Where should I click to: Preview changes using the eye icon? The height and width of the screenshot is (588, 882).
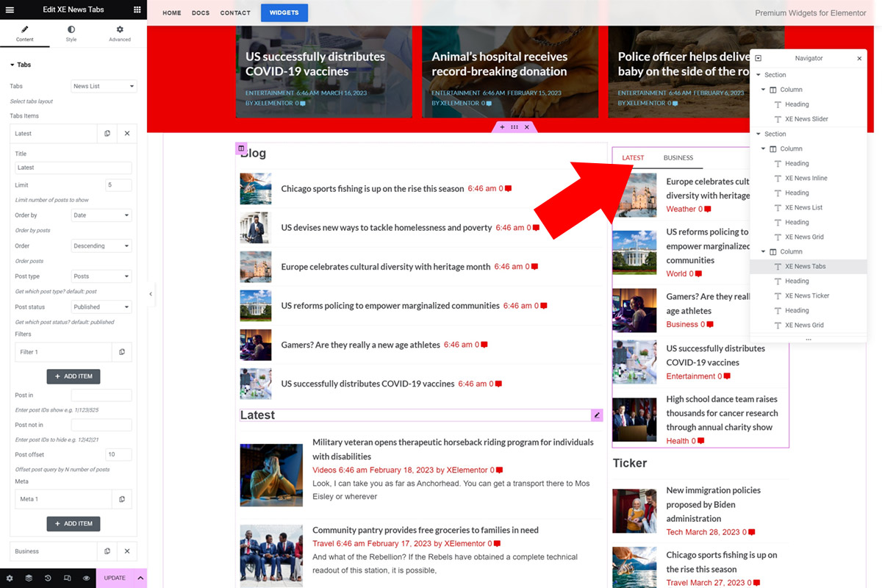pos(86,578)
